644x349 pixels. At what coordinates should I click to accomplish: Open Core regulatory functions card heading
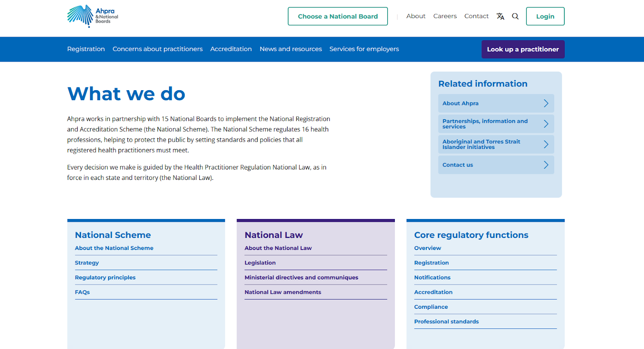coord(471,235)
